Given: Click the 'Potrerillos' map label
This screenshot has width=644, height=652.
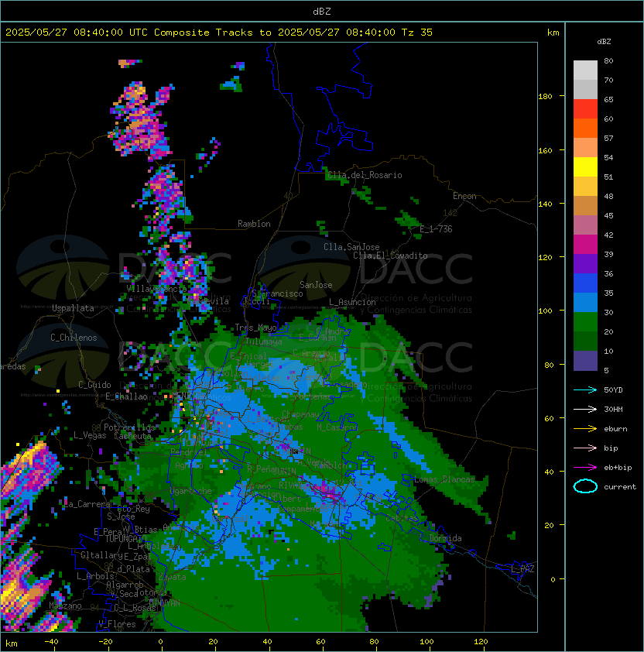Looking at the screenshot, I should (x=129, y=427).
